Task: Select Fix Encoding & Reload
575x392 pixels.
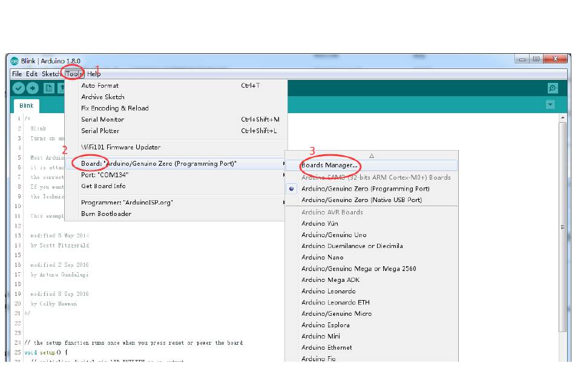Action: coord(176,108)
